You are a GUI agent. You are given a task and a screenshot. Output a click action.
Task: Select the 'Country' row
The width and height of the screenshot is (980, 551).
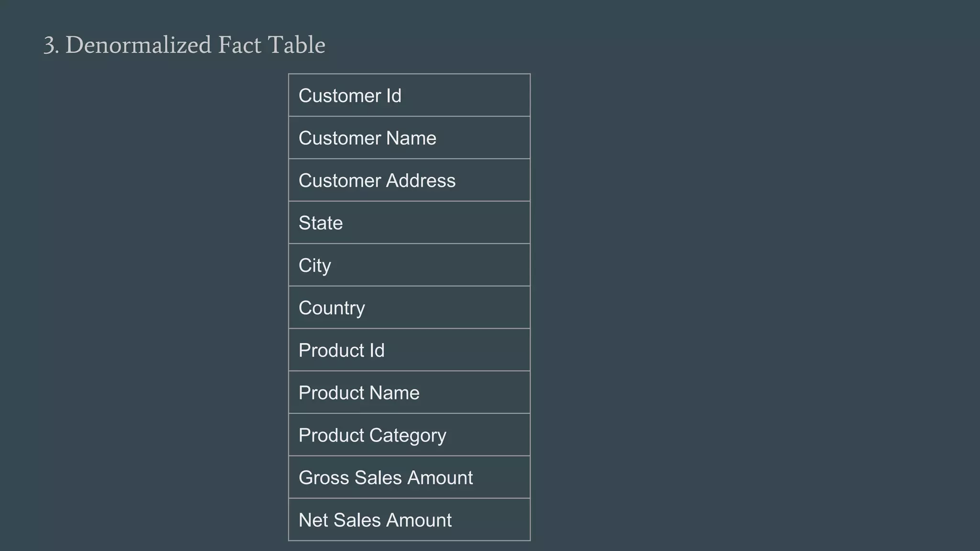(409, 308)
